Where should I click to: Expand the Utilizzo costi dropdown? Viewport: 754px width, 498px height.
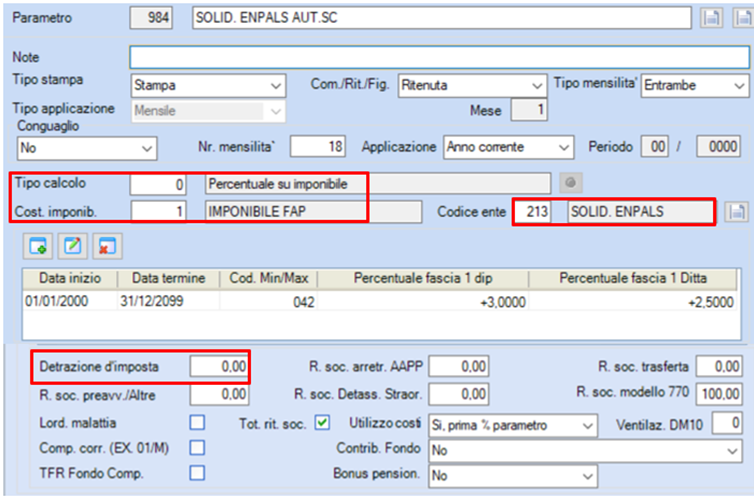click(513, 425)
